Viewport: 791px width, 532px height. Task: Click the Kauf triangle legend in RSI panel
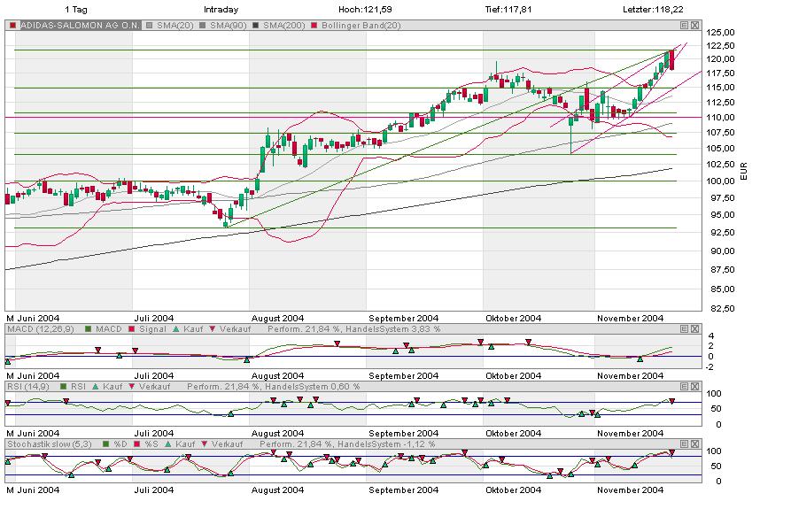(95, 386)
